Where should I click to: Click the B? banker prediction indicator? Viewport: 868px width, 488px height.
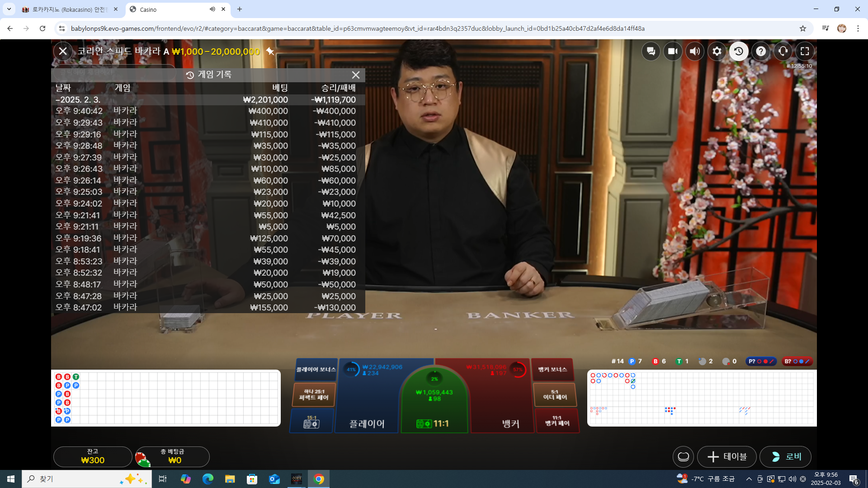(x=797, y=361)
